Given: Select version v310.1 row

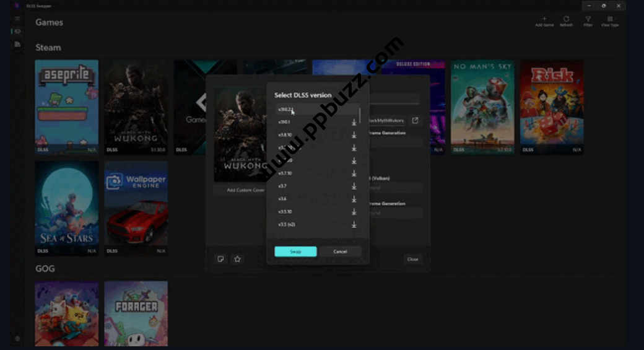Looking at the screenshot, I should [317, 122].
